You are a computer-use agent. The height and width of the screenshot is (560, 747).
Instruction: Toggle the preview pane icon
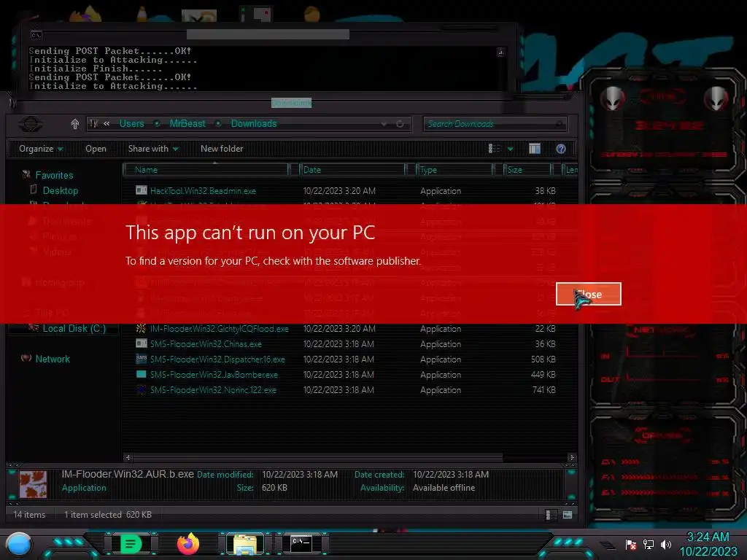[535, 149]
